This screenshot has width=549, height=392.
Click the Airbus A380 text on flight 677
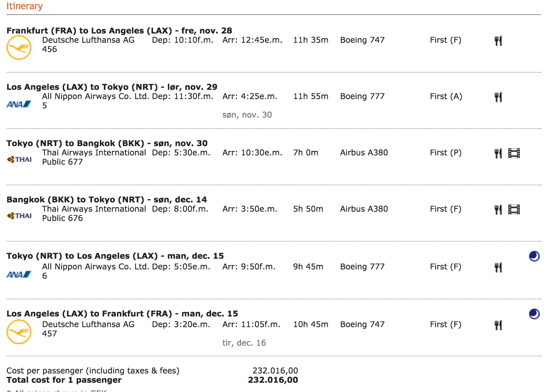point(364,153)
